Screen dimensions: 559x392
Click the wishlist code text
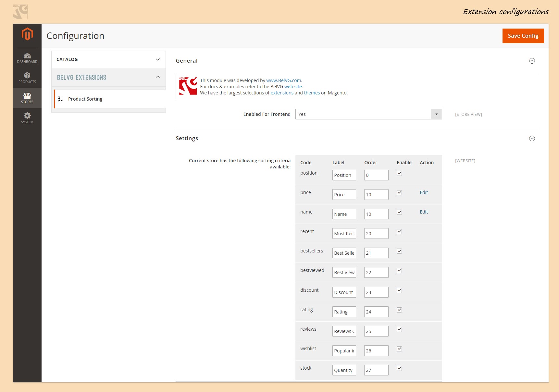[308, 349]
